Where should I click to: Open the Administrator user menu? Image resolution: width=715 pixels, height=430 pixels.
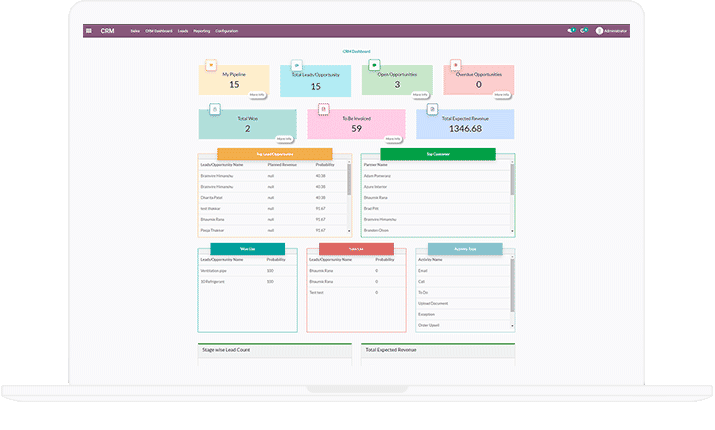612,31
